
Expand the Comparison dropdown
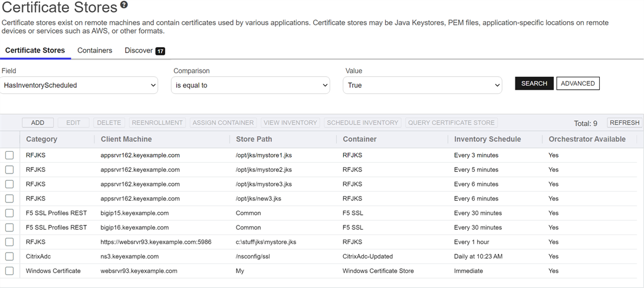tap(251, 85)
